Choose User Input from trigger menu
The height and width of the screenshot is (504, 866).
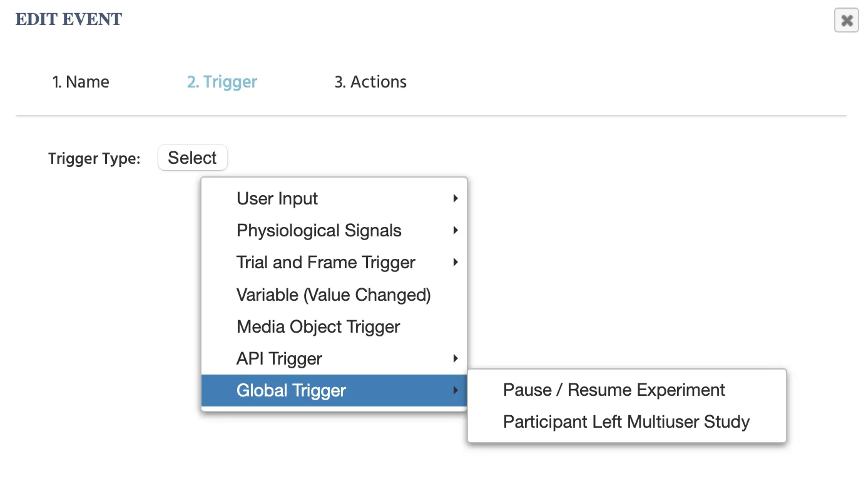(x=277, y=199)
